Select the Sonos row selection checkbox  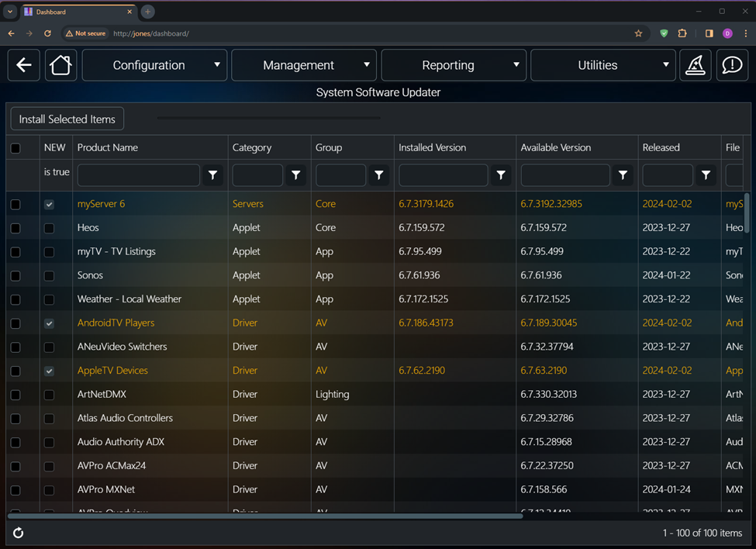coord(16,276)
